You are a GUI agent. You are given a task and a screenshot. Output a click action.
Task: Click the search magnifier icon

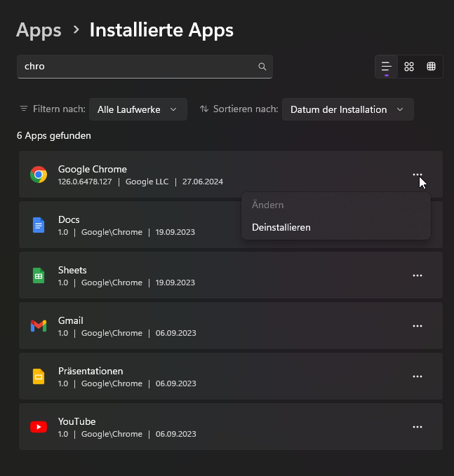pyautogui.click(x=262, y=67)
